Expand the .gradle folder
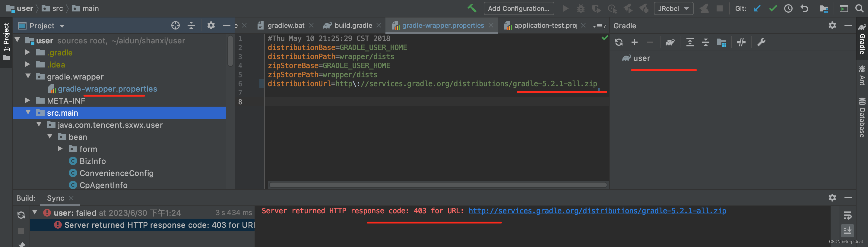 28,52
